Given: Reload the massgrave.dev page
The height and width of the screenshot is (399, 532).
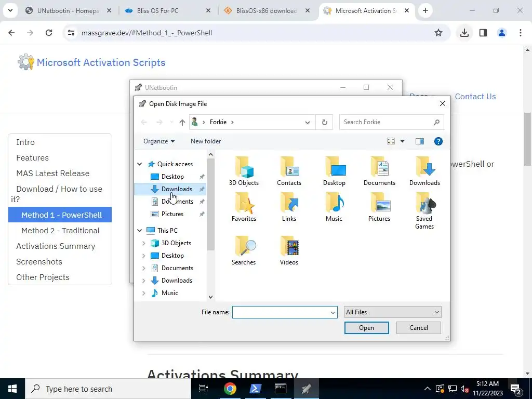Looking at the screenshot, I should [49, 33].
